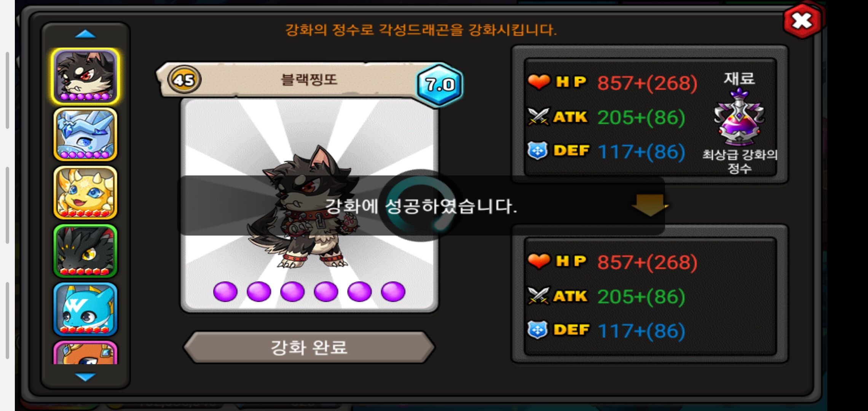
Task: Select the ice blue dragon portrait
Action: click(x=85, y=134)
